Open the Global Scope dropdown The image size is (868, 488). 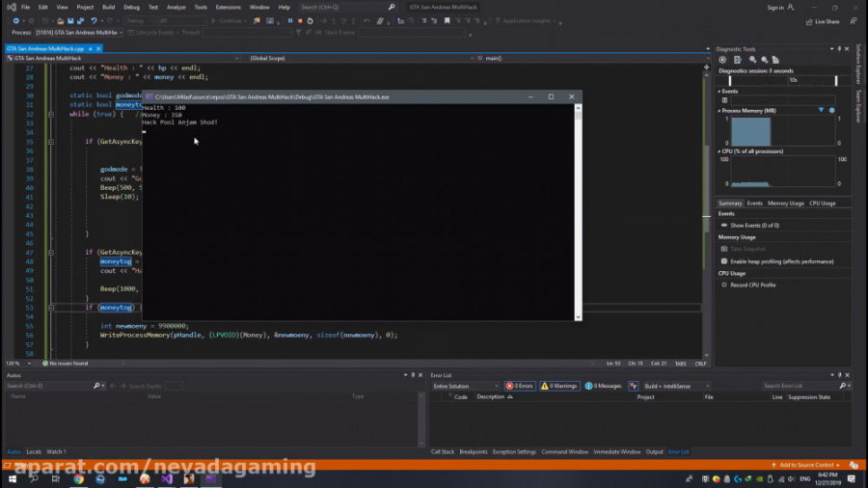[362, 58]
